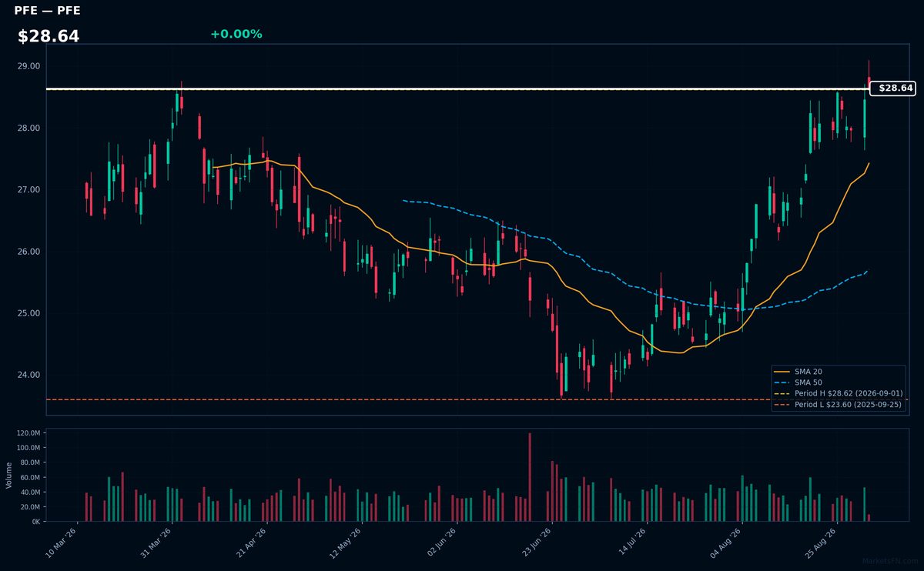
Task: Click the 60.0M volume axis label
Action: [29, 477]
